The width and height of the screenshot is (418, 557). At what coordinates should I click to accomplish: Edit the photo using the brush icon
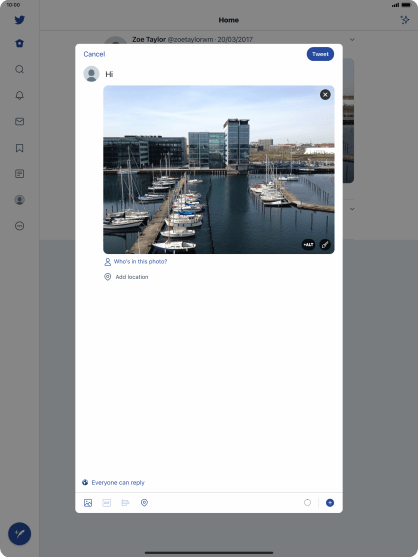pyautogui.click(x=325, y=244)
